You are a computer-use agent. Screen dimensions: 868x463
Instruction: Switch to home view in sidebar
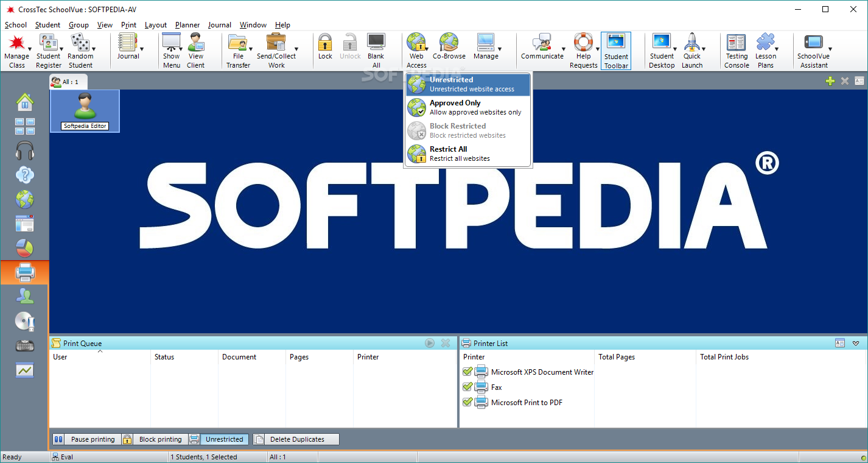point(25,102)
